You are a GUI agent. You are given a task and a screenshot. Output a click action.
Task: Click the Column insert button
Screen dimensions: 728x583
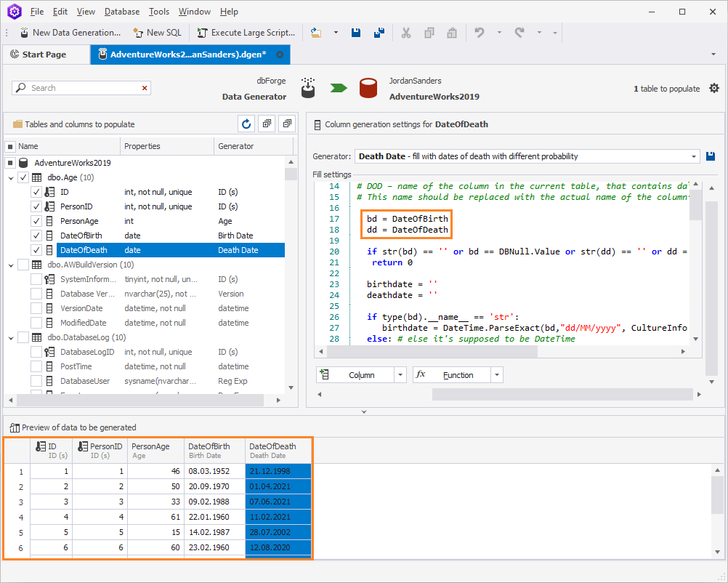coord(355,375)
